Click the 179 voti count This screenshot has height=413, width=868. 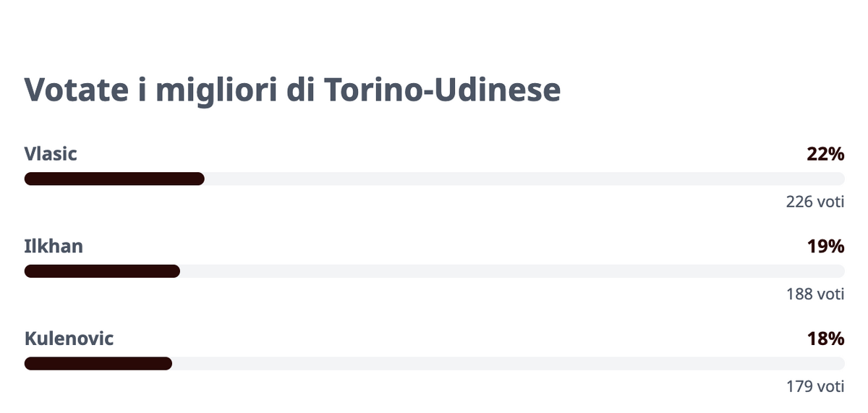point(815,387)
